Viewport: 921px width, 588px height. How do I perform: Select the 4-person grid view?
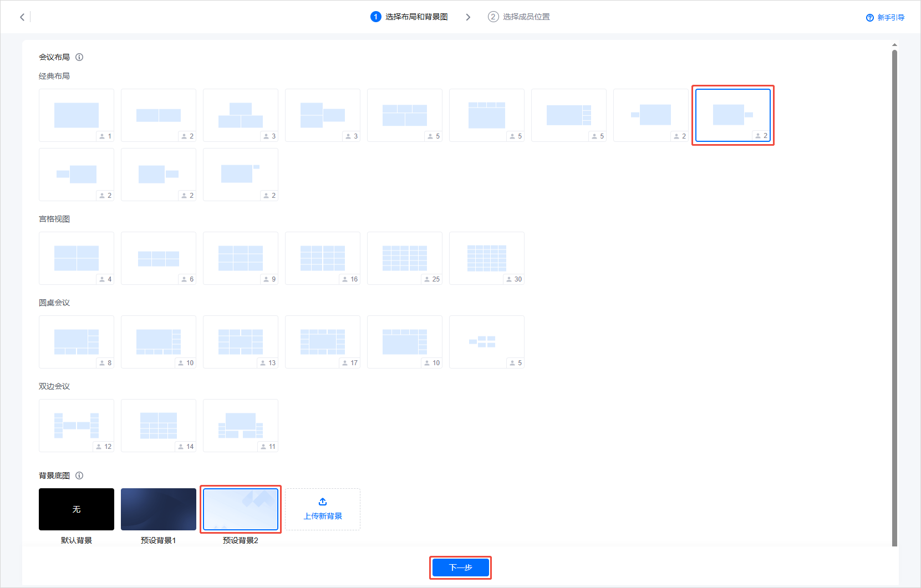coord(77,258)
